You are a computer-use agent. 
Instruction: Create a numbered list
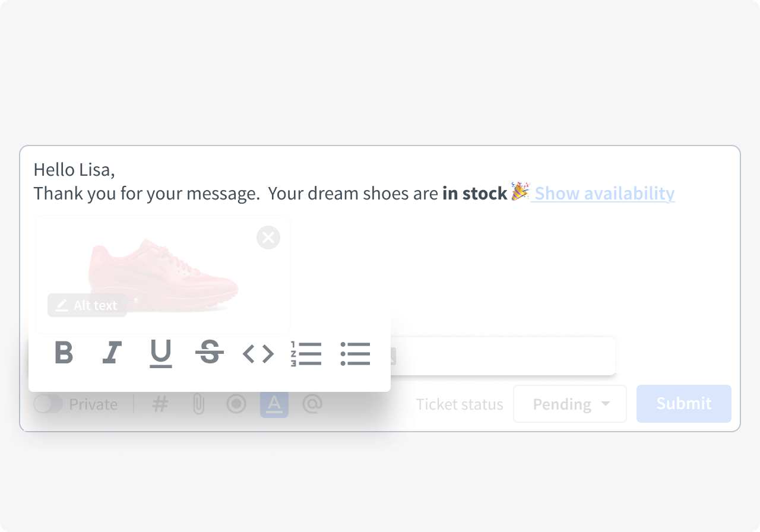[x=307, y=353]
